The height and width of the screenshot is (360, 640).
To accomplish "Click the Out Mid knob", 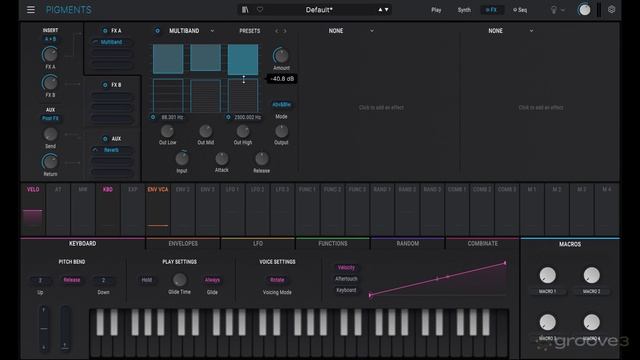I will point(205,131).
